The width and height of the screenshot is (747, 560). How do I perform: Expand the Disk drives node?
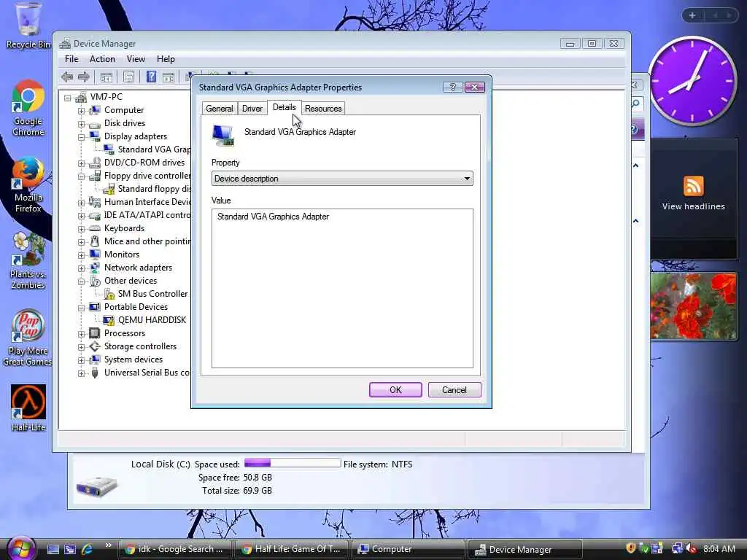(82, 124)
